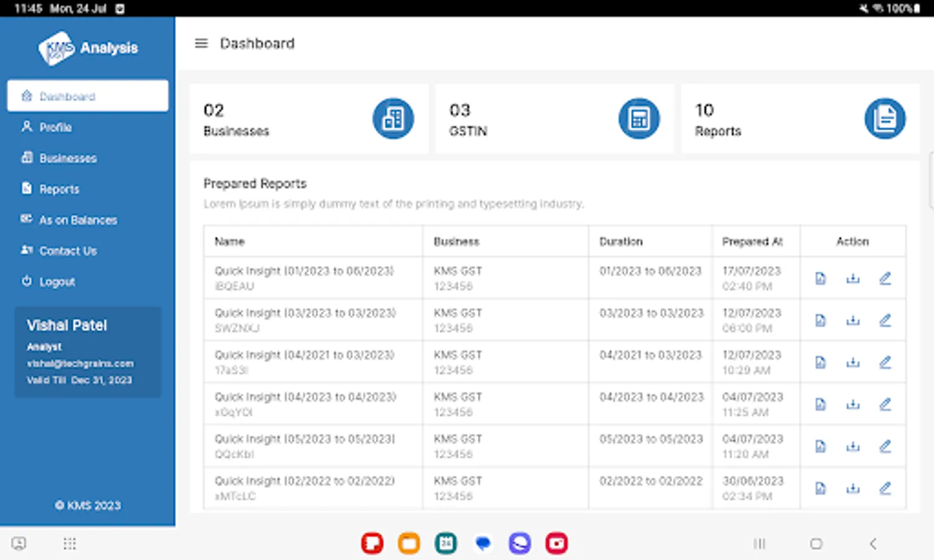This screenshot has width=934, height=560.
Task: View report file for first Quick Insight row
Action: coord(821,278)
